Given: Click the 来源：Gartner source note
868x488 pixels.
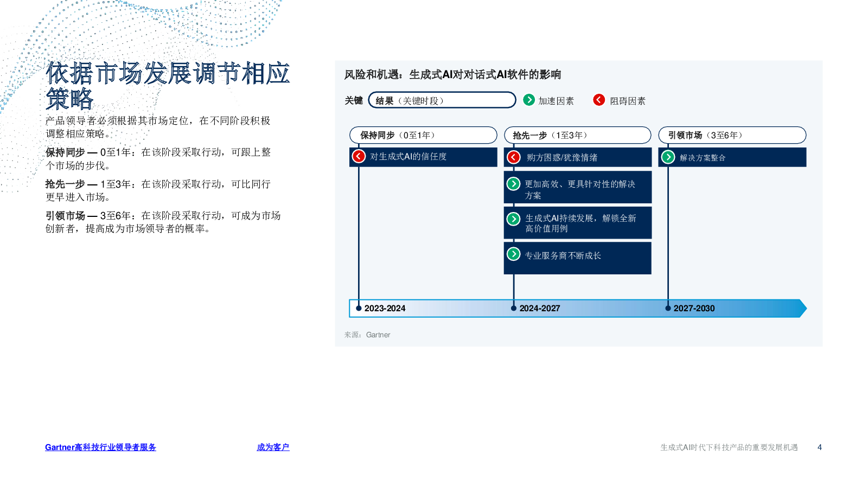Looking at the screenshot, I should click(x=367, y=335).
